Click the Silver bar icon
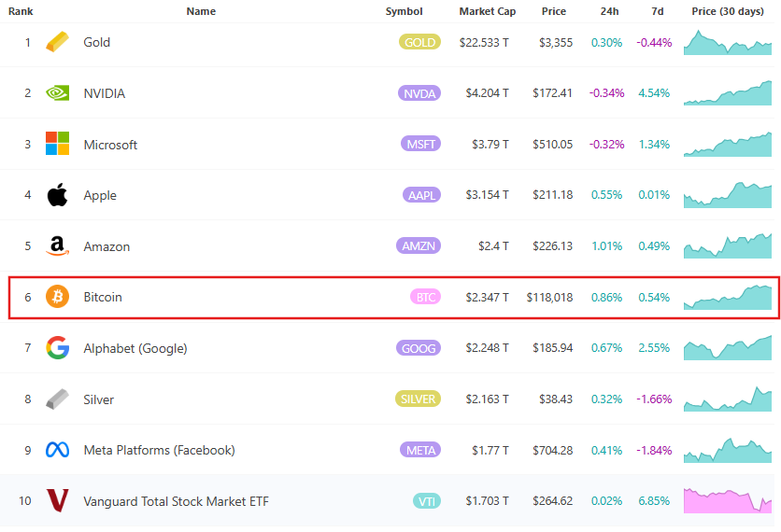 [x=57, y=399]
